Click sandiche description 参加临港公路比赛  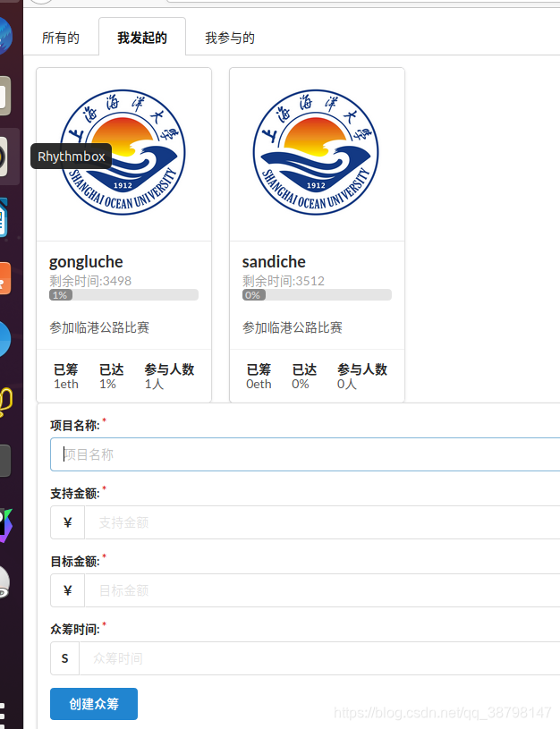click(x=293, y=327)
